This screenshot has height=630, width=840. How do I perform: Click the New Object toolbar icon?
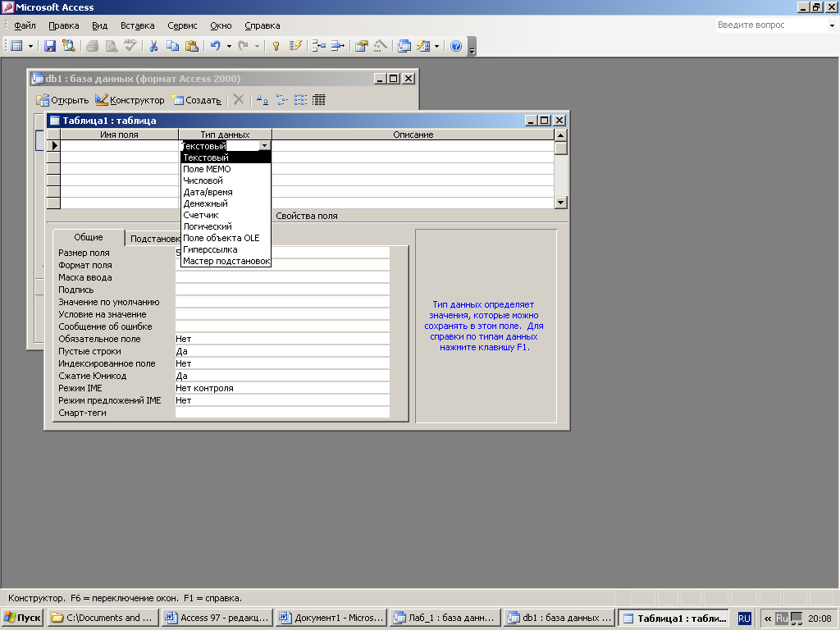(423, 46)
